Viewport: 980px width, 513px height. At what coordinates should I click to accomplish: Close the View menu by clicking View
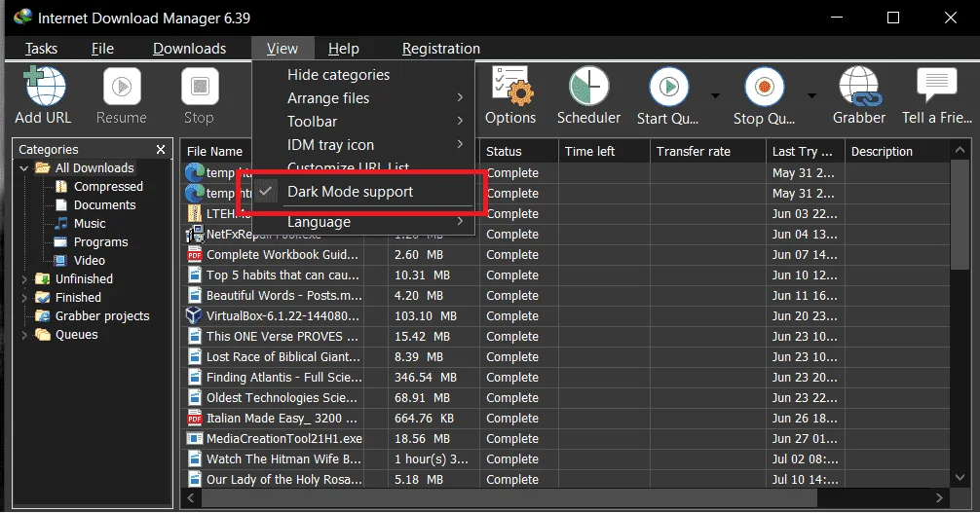[x=283, y=49]
